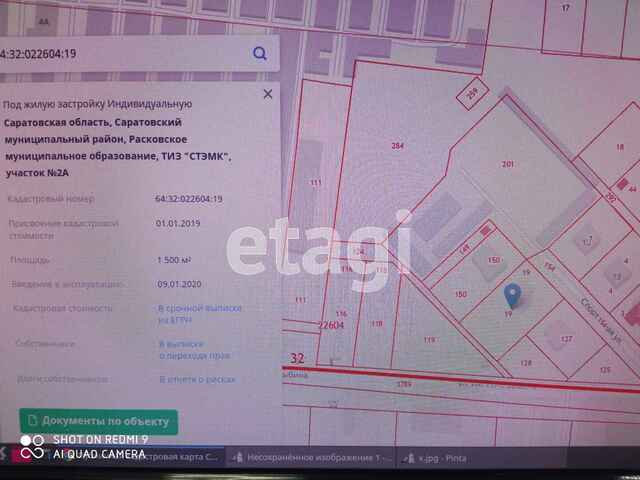
Task: Click the date value 09.01.2020
Action: 179,284
